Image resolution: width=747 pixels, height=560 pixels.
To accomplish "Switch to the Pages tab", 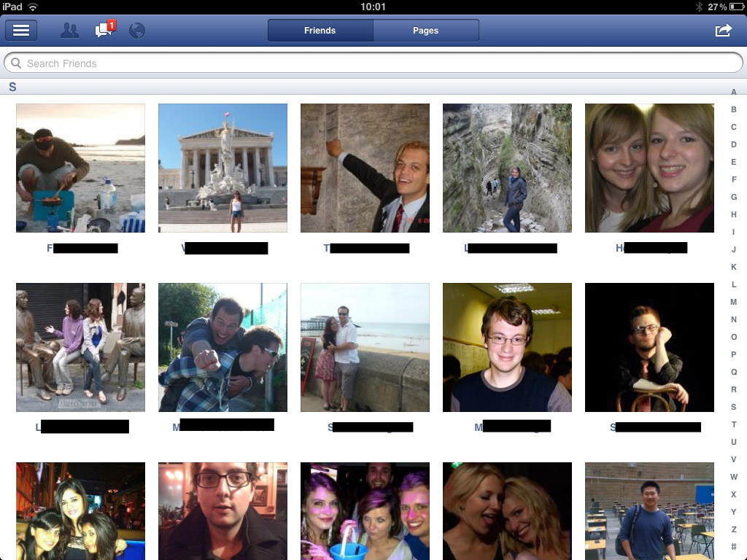I will pos(426,31).
